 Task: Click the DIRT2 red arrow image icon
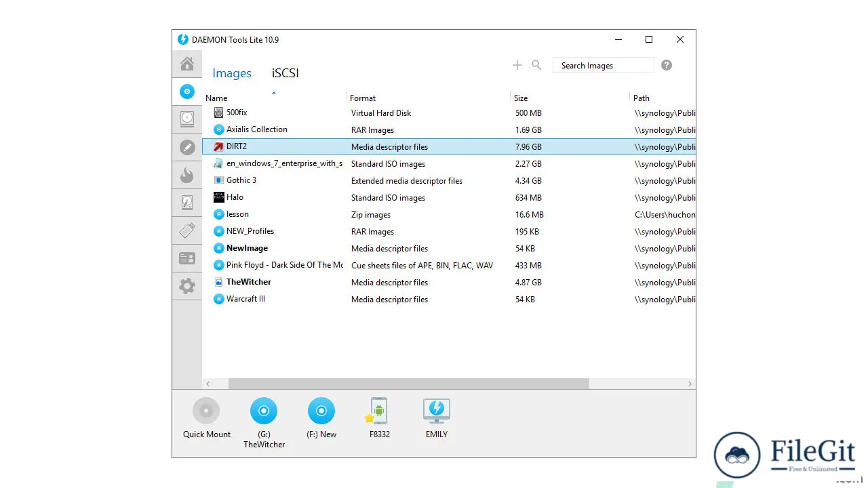click(218, 146)
